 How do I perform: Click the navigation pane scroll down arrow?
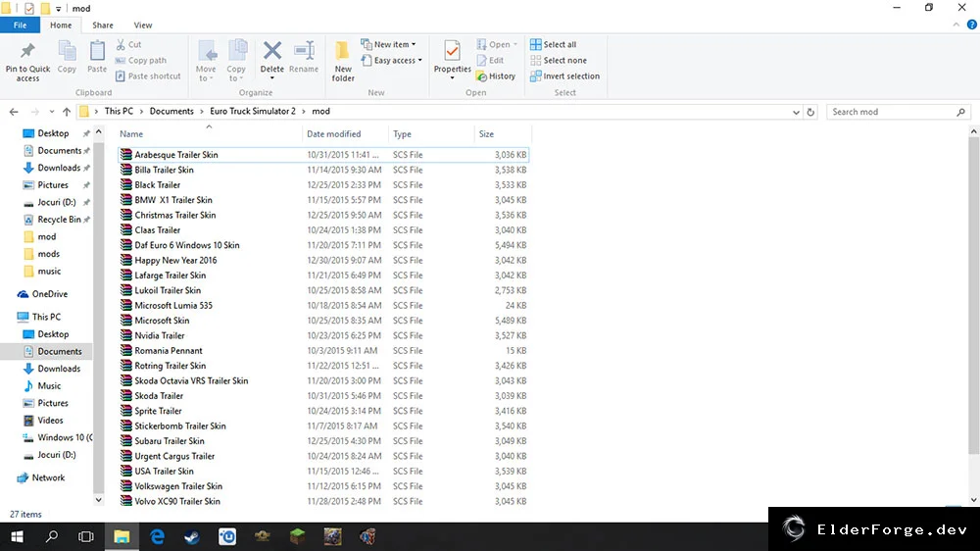(x=98, y=500)
